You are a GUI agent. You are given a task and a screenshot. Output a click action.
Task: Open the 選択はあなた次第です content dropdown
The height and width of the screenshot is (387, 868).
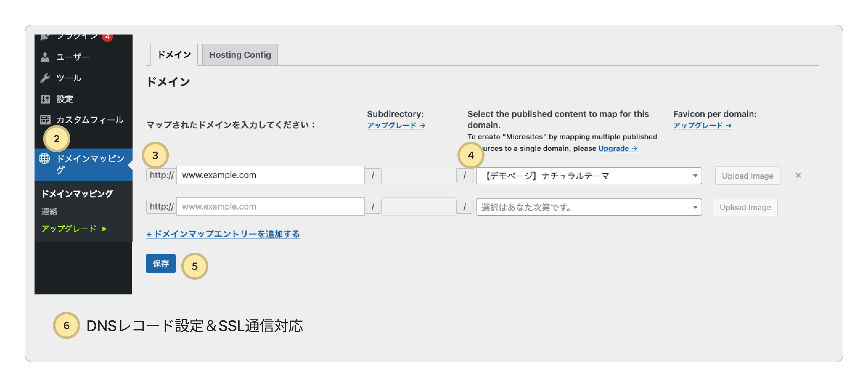coord(588,207)
